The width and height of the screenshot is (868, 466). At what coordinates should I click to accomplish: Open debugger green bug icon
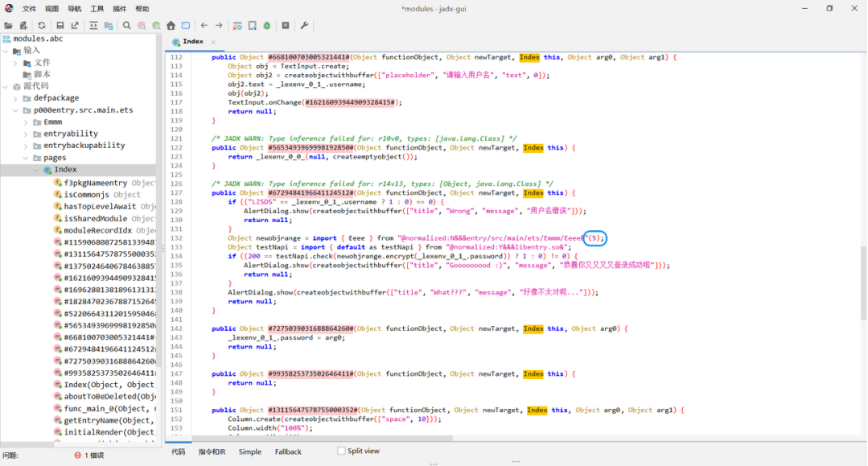267,26
